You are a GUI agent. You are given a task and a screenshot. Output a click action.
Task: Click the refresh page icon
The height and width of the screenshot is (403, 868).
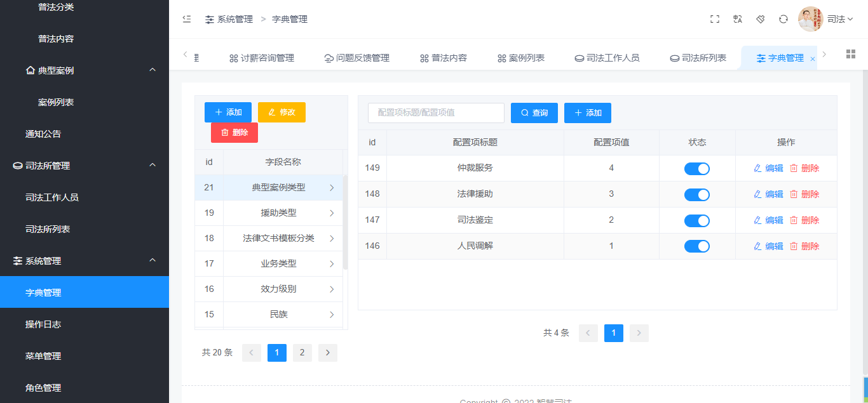coord(783,19)
